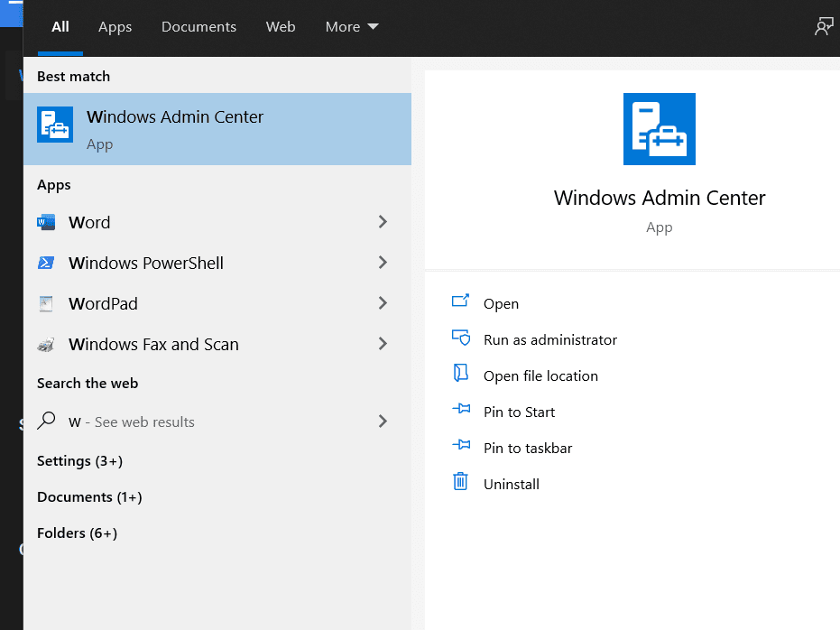Select Open file location
Image resolution: width=840 pixels, height=630 pixels.
pyautogui.click(x=540, y=376)
